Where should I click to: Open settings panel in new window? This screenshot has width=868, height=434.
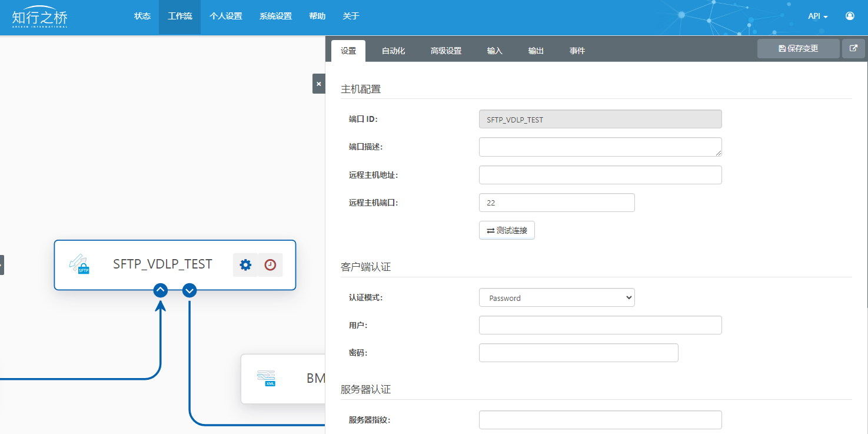point(853,48)
